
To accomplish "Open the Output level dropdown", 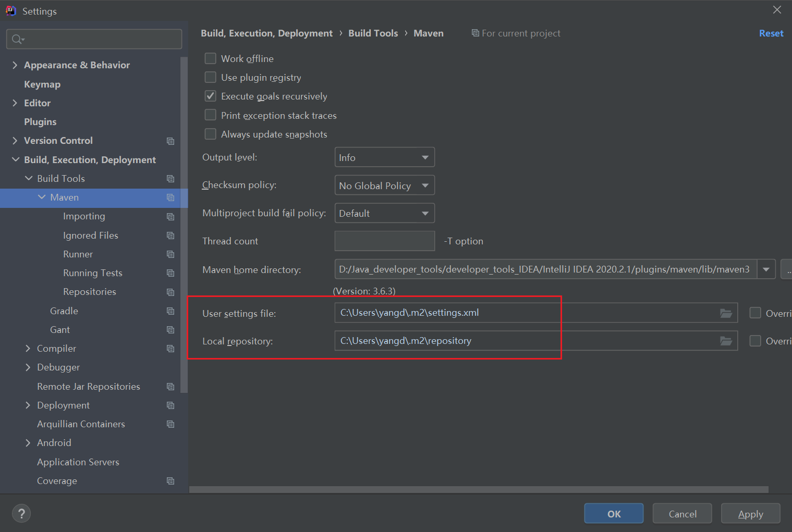I will tap(384, 157).
